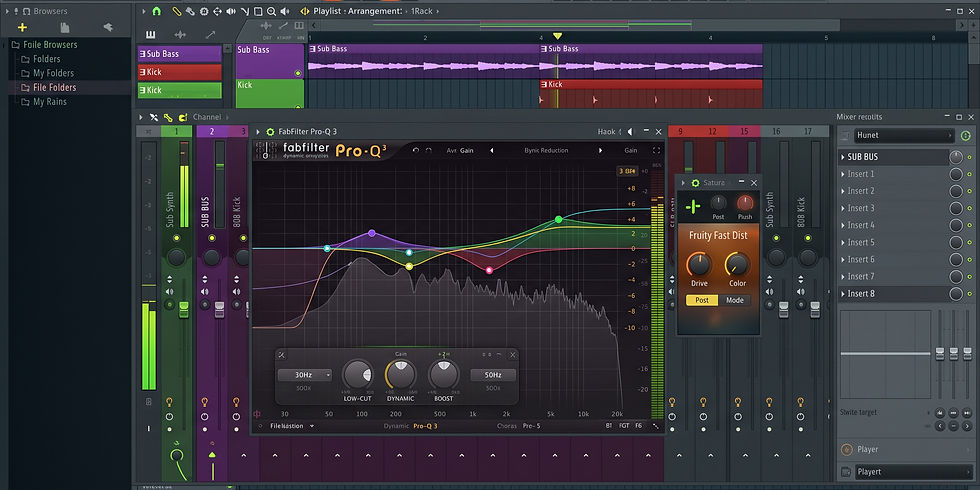980x490 pixels.
Task: Toggle Insert 8 enable knob
Action: [x=956, y=294]
